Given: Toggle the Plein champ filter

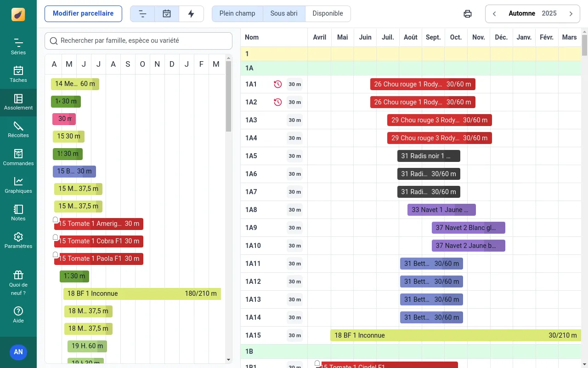Looking at the screenshot, I should coord(237,14).
